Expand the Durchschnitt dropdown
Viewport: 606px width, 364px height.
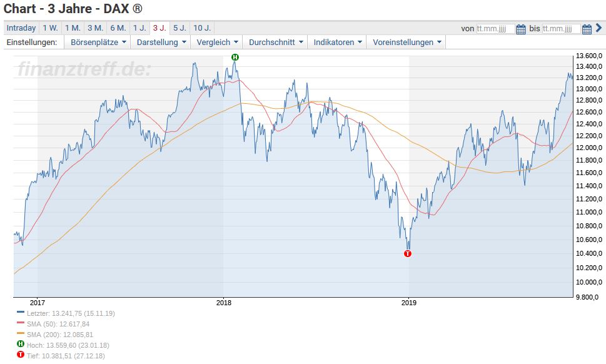click(x=276, y=42)
